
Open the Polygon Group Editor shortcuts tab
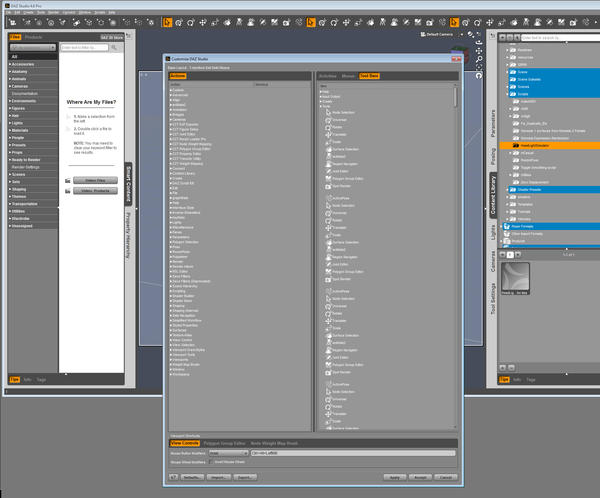coord(224,443)
